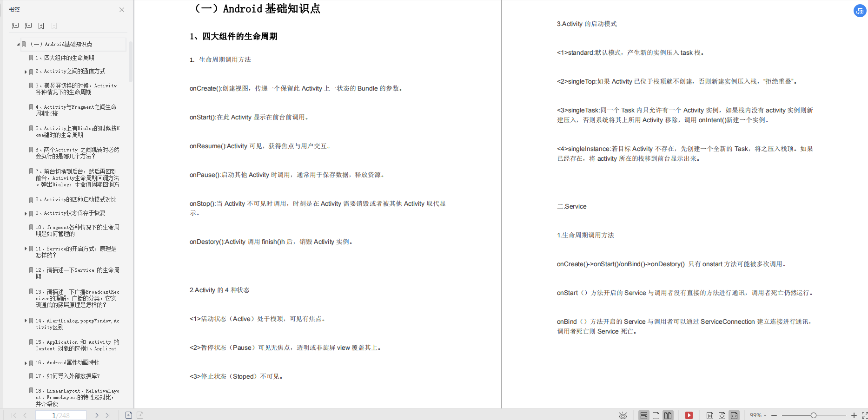Open bookmark 13、请描述一下广播BroadcastReceiver
This screenshot has width=868, height=420.
coord(77,298)
